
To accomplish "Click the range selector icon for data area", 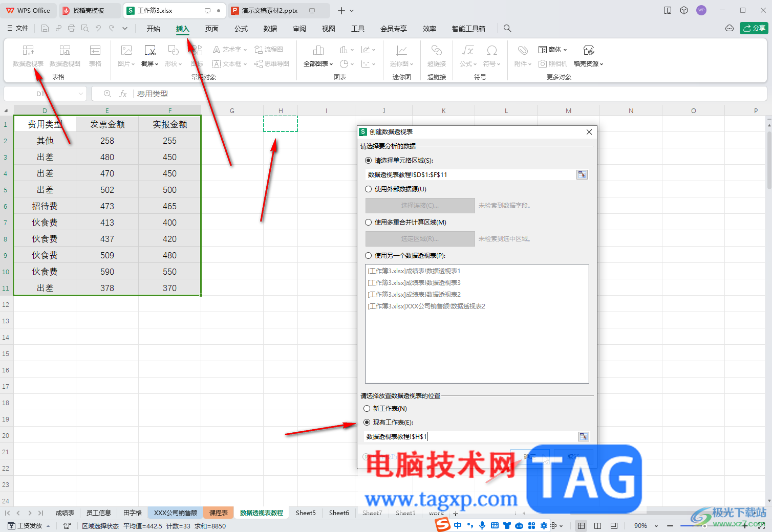I will [582, 175].
